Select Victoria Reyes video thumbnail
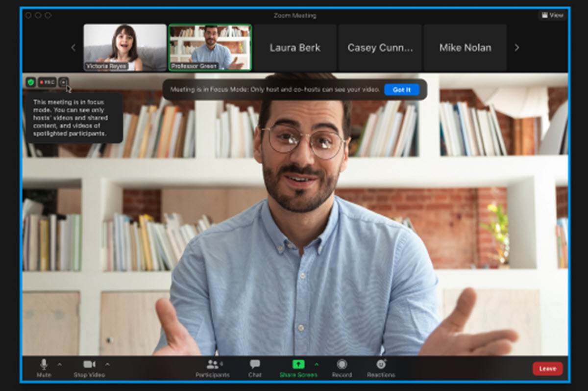Image resolution: width=588 pixels, height=391 pixels. coord(125,47)
